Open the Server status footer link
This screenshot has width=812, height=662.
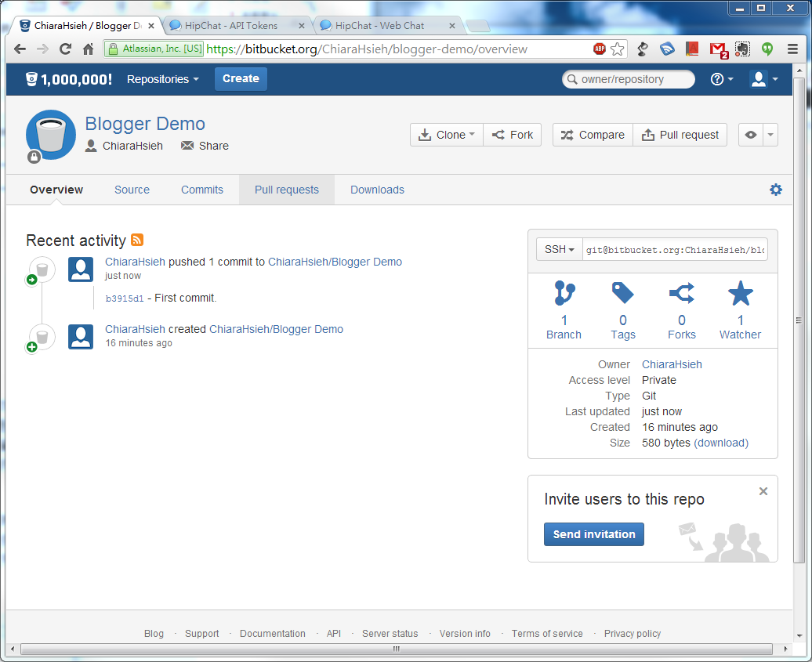[x=390, y=634]
